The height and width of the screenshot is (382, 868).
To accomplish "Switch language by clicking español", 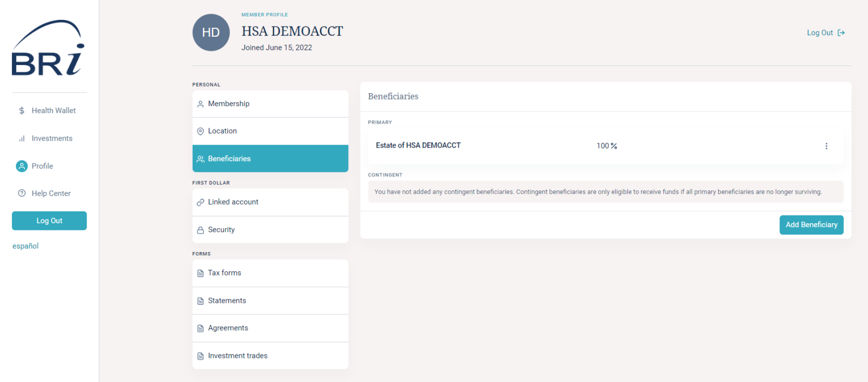I will coord(25,246).
